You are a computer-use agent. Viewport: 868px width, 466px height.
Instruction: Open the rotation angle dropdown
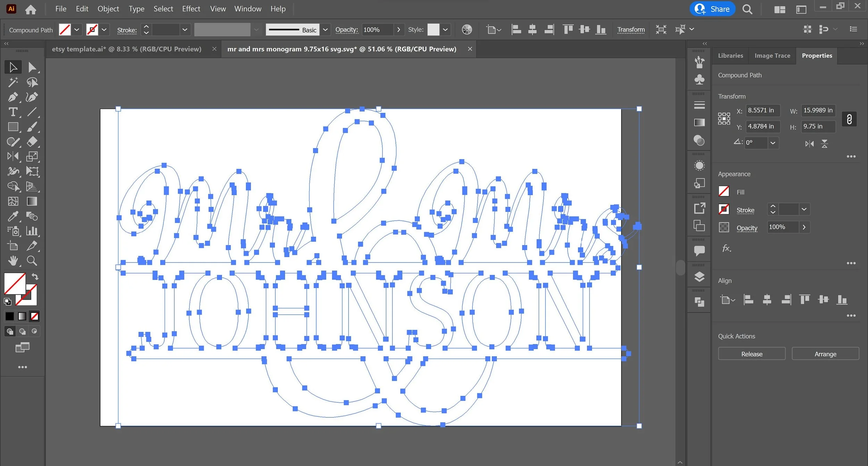[773, 143]
